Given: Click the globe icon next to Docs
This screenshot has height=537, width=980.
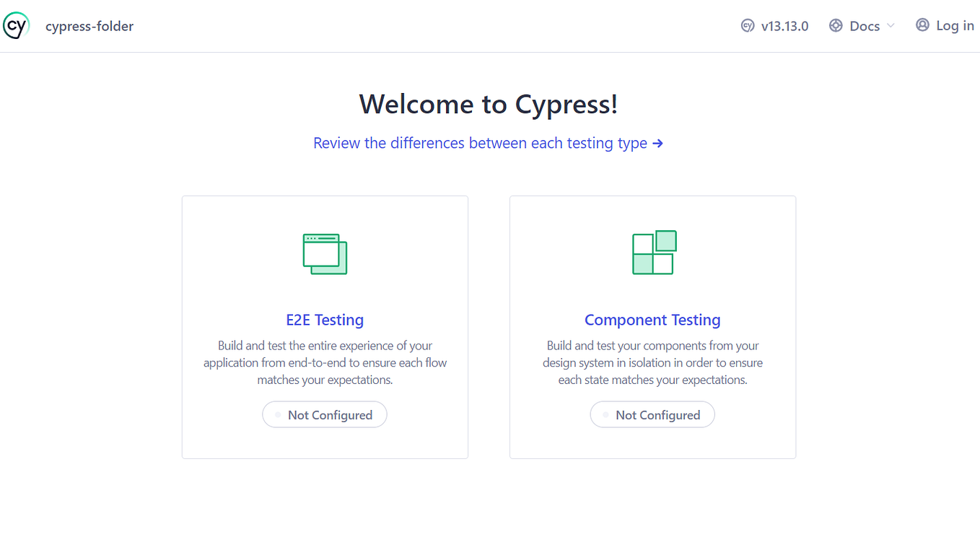Looking at the screenshot, I should click(836, 25).
